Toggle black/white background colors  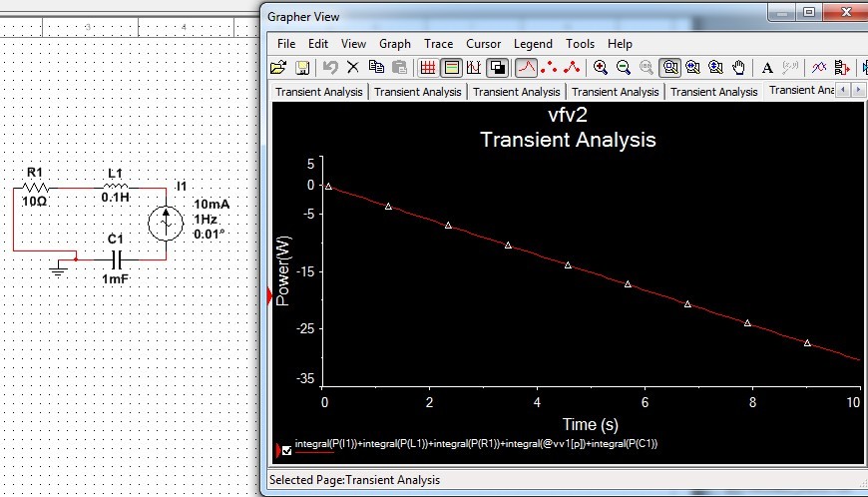498,68
